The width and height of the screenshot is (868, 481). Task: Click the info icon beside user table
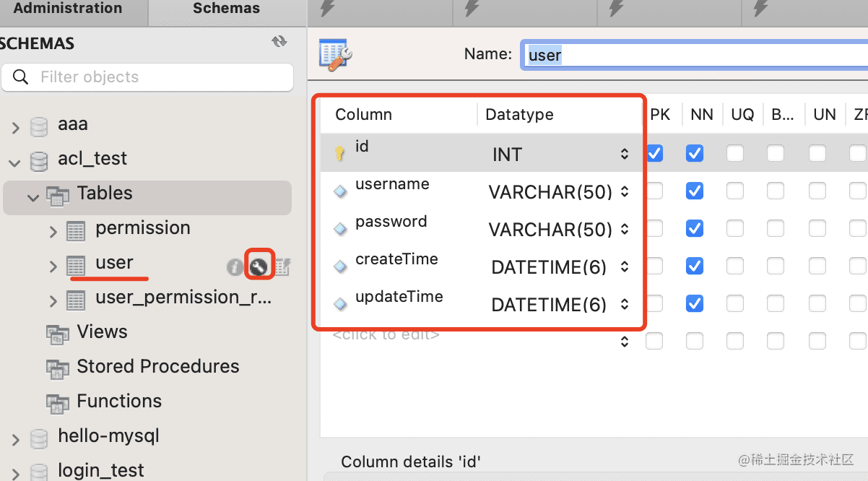(x=235, y=267)
